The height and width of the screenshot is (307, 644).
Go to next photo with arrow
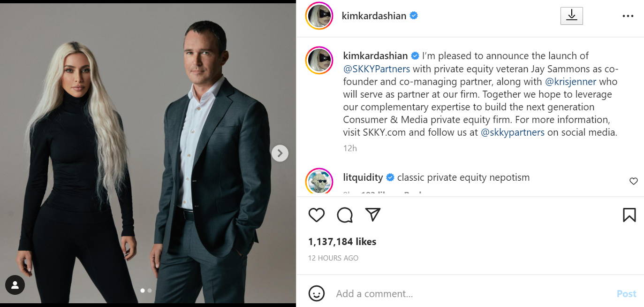pyautogui.click(x=280, y=153)
